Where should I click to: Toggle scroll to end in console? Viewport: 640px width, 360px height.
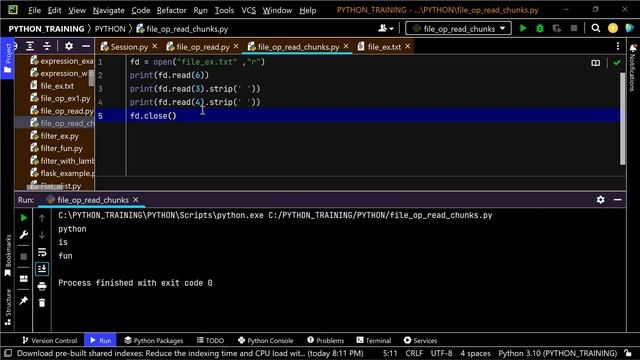[x=42, y=269]
